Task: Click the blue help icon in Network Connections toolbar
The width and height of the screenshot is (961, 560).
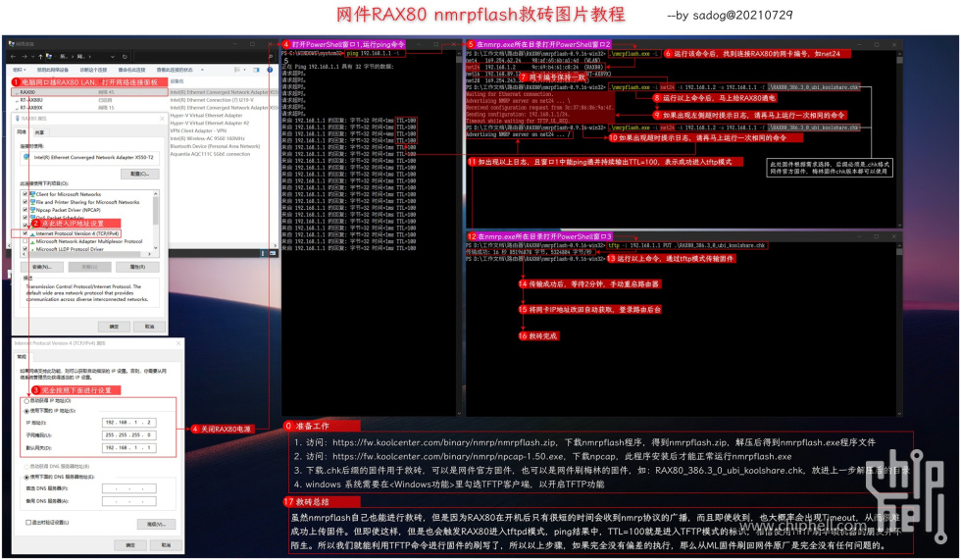Action: pos(270,70)
